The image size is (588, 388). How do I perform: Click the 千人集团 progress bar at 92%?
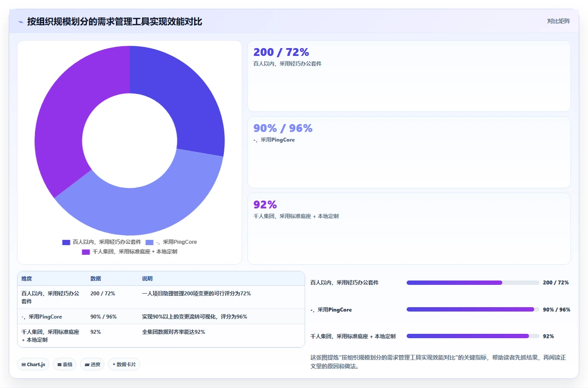coord(473,336)
